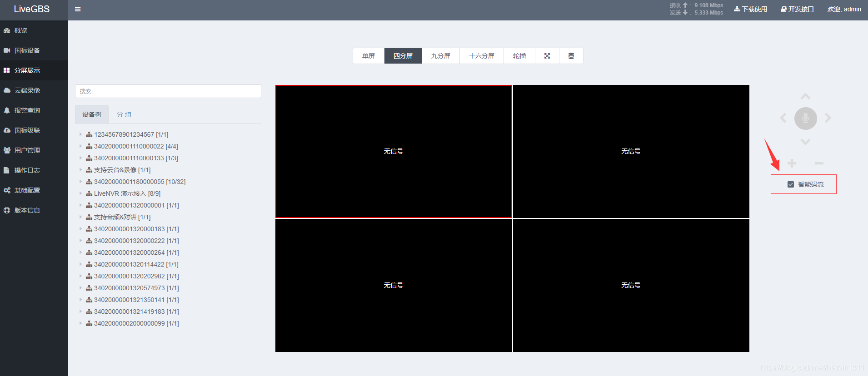The image size is (868, 376).
Task: Uncheck the 智能码流 checkbox
Action: point(791,184)
